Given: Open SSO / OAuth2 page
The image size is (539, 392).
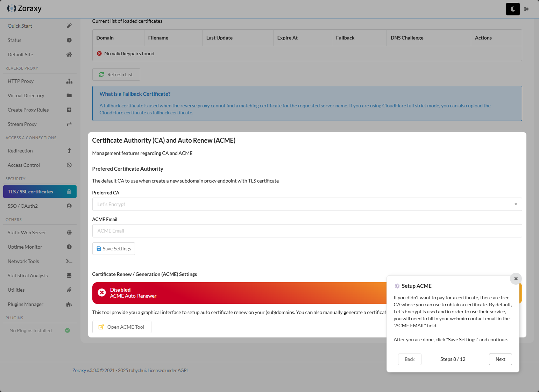Looking at the screenshot, I should pyautogui.click(x=40, y=206).
